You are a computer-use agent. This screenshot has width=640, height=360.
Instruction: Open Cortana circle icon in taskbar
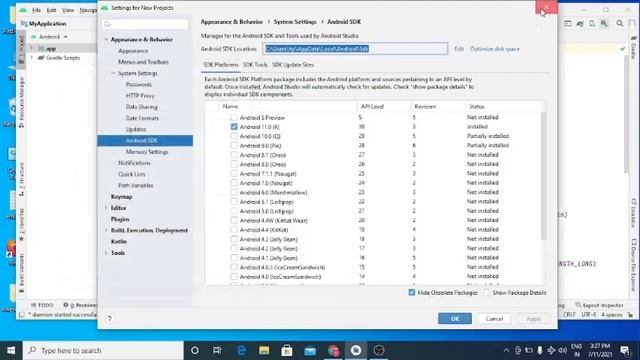[x=195, y=350]
